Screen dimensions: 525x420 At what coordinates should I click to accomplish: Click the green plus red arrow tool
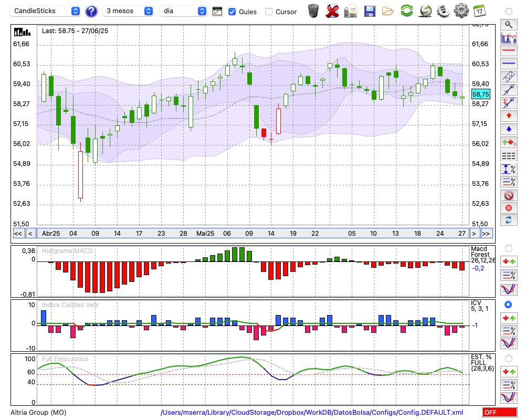tap(509, 142)
